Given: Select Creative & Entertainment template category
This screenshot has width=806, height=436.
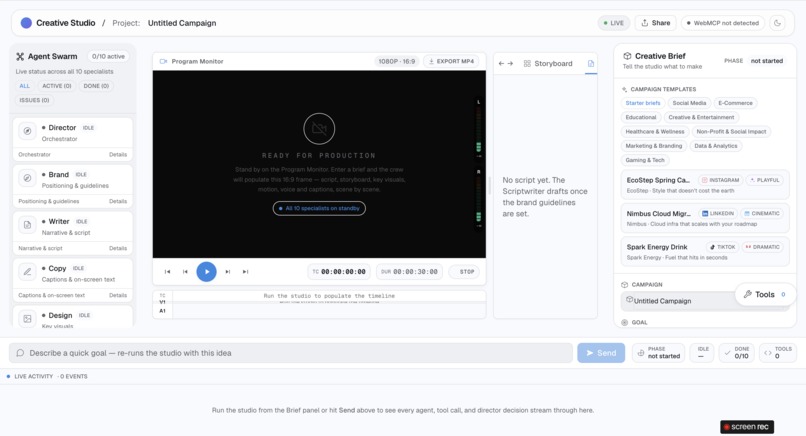Looking at the screenshot, I should pyautogui.click(x=701, y=117).
